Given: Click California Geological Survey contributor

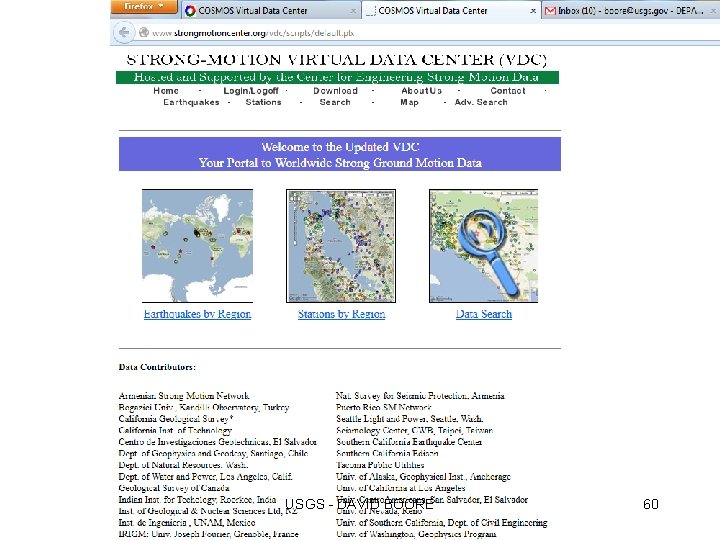Looking at the screenshot, I should tap(176, 419).
